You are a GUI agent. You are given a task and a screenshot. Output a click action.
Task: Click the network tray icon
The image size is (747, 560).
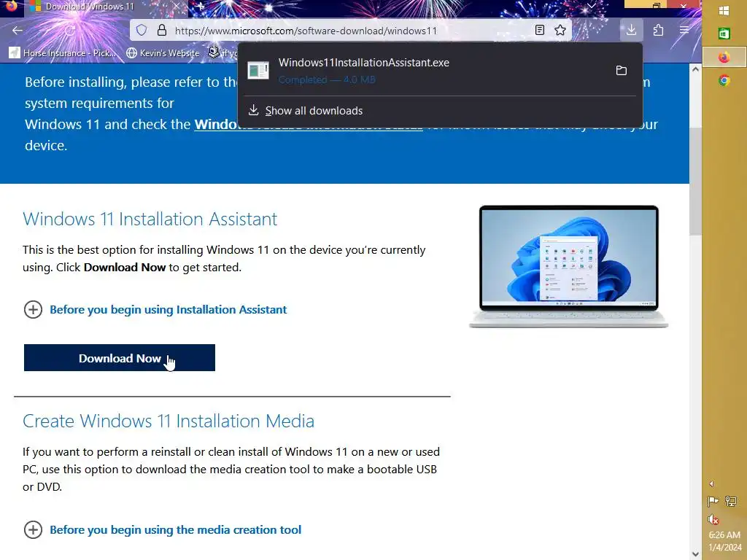tap(731, 501)
